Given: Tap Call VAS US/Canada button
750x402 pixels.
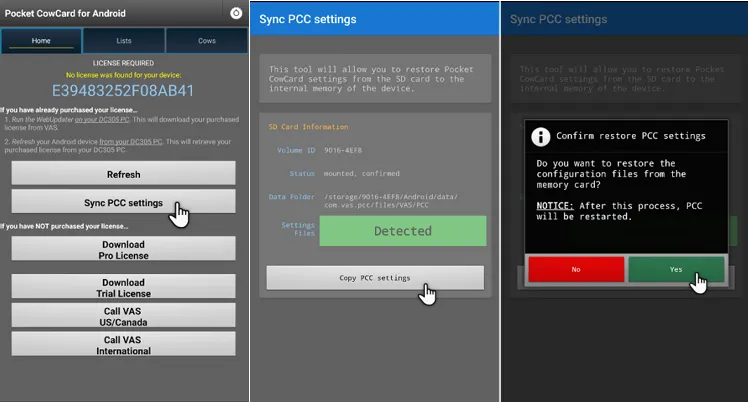Looking at the screenshot, I should click(x=123, y=315).
